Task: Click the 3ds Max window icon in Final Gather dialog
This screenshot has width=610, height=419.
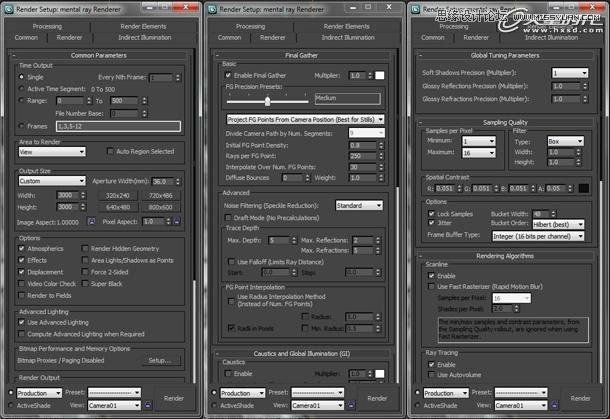Action: point(212,9)
